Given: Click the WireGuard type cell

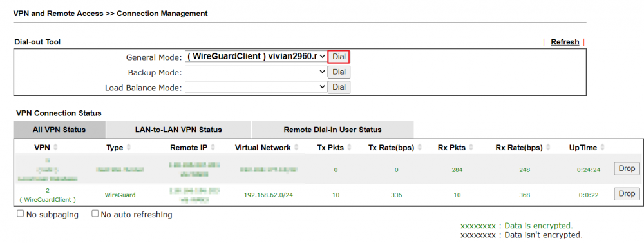Looking at the screenshot, I should pyautogui.click(x=120, y=195).
